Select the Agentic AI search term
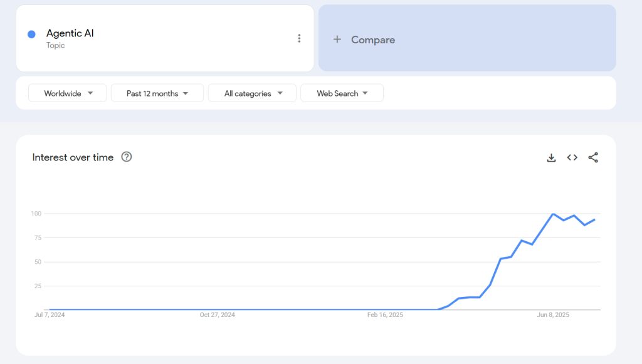This screenshot has width=642, height=364. tap(70, 33)
